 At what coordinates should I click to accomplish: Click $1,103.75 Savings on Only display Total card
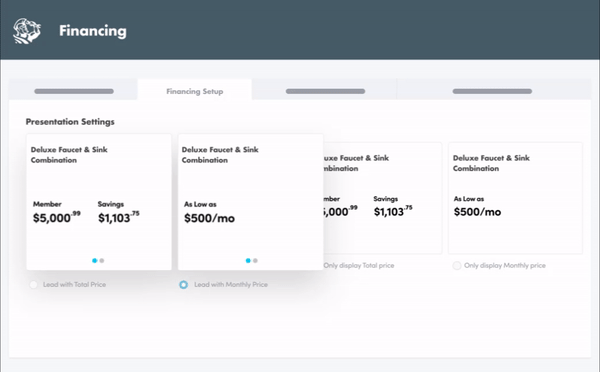[393, 211]
